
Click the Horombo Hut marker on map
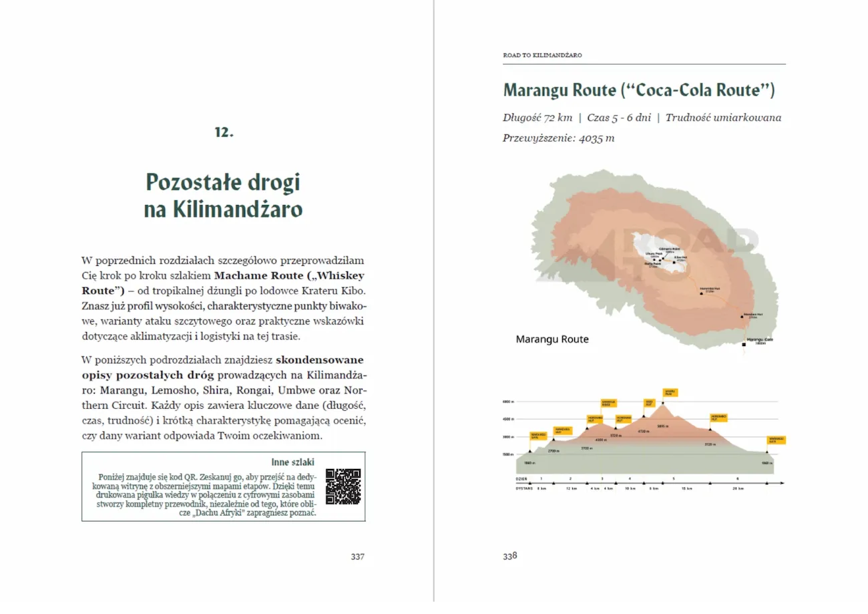pos(701,293)
